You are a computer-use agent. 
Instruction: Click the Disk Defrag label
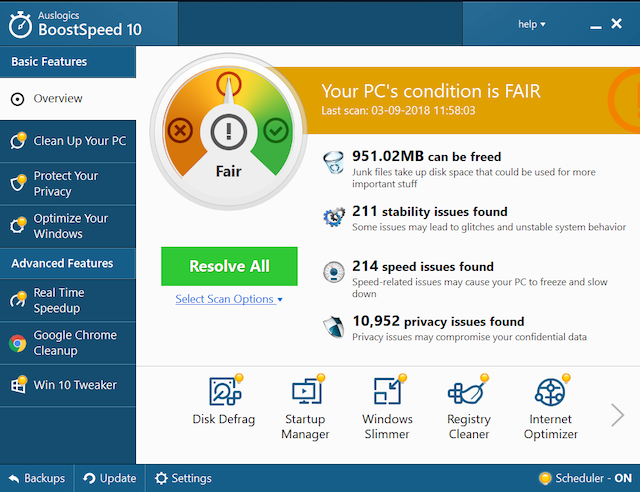[x=224, y=419]
